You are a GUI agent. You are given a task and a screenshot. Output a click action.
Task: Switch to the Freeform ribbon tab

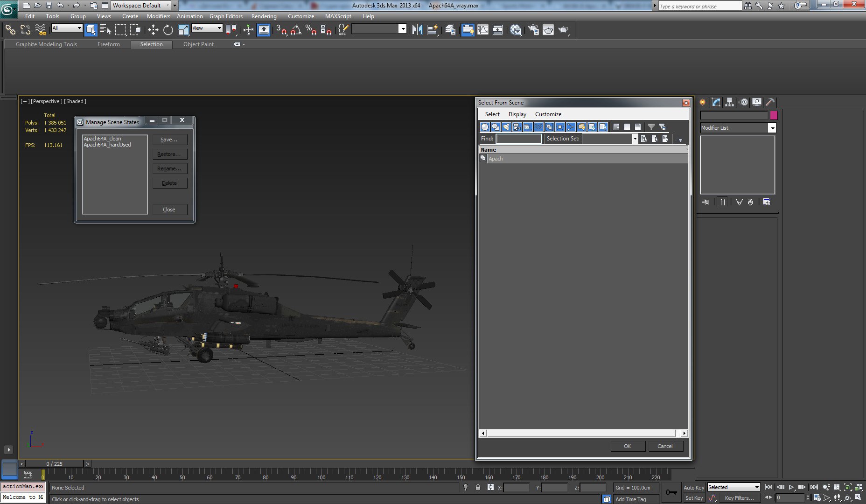[x=108, y=44]
